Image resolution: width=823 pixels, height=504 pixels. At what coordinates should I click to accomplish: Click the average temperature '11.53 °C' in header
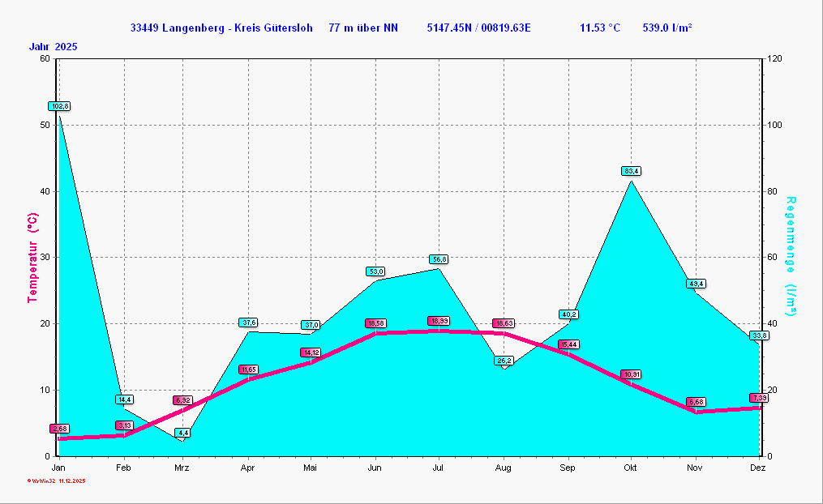[600, 28]
